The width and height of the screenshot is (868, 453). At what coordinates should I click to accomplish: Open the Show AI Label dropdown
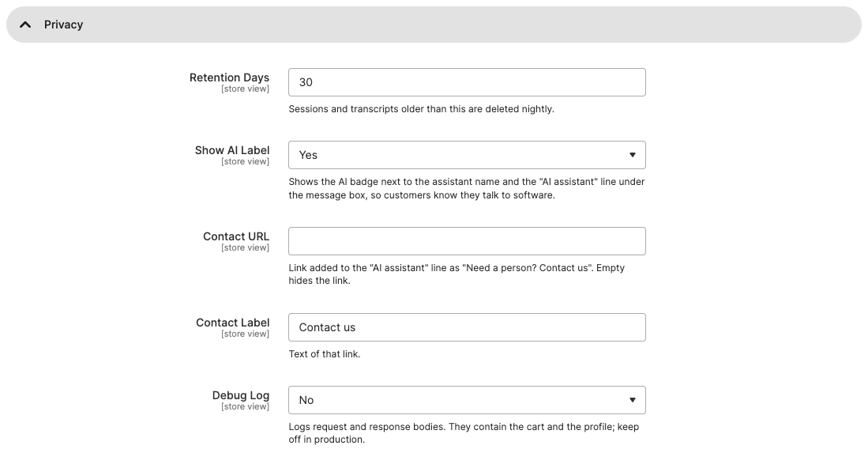coord(467,155)
